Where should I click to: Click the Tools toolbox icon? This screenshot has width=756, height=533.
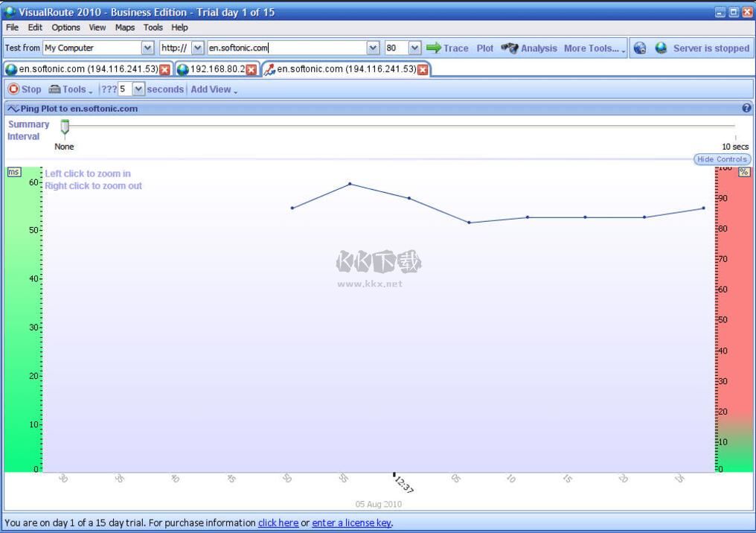point(54,89)
